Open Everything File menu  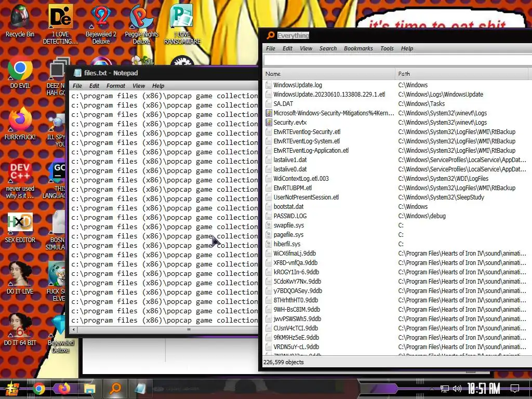click(x=271, y=48)
